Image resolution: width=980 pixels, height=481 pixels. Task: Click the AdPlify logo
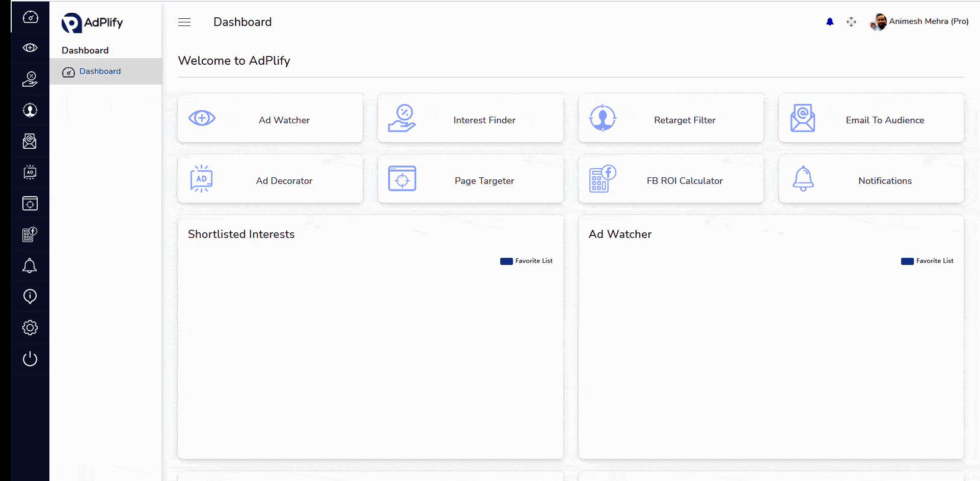pos(92,22)
